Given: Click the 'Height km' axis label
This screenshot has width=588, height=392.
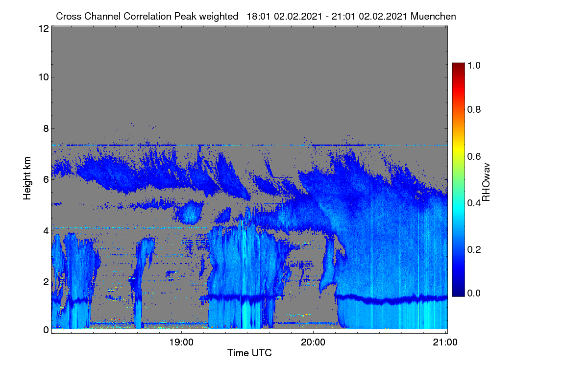Looking at the screenshot, I should [27, 178].
